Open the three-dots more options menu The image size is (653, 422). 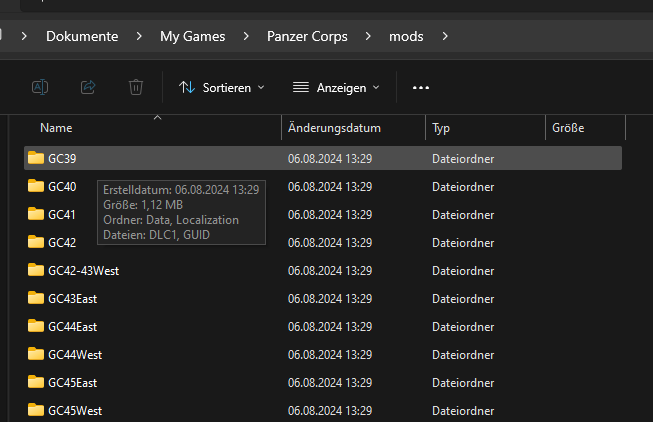421,87
